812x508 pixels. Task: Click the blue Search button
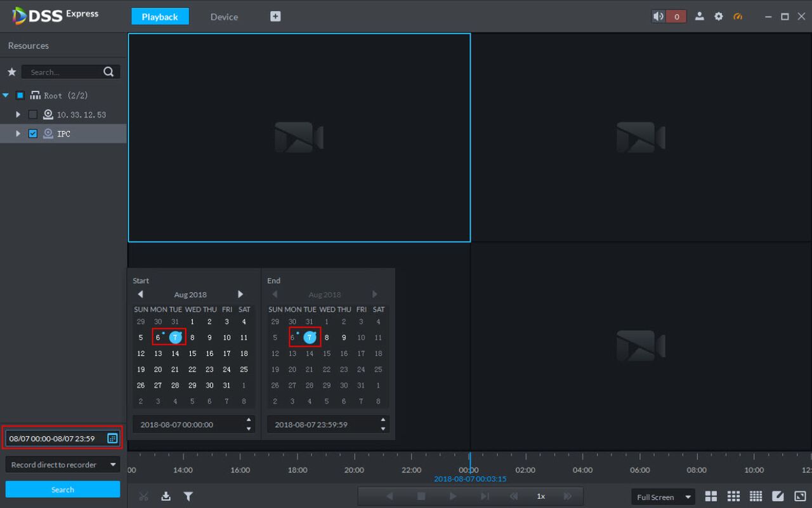(62, 490)
